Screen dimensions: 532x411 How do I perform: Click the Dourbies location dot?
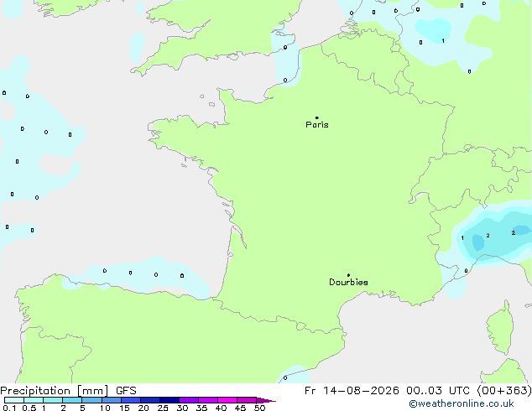click(348, 275)
